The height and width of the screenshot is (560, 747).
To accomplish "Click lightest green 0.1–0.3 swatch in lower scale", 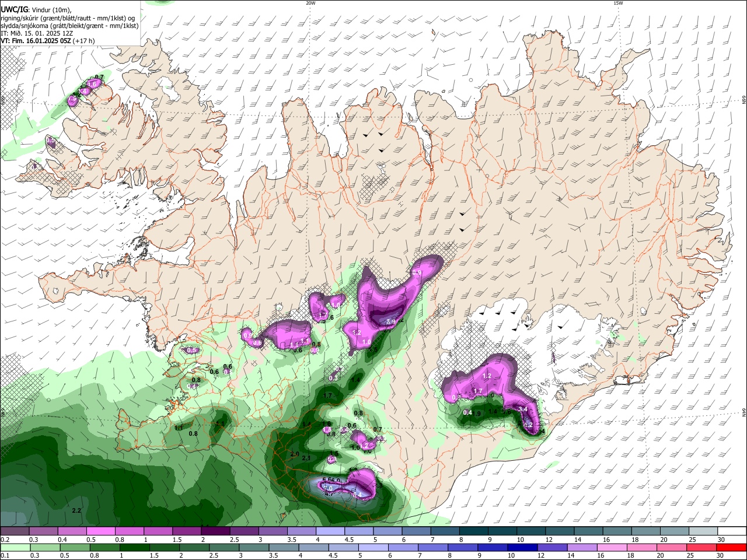I will [x=15, y=547].
